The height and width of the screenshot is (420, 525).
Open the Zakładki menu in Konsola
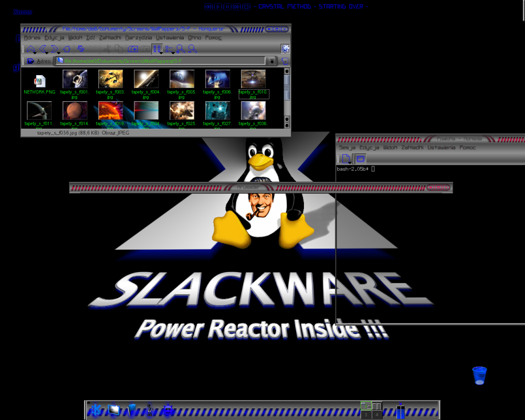[412, 148]
